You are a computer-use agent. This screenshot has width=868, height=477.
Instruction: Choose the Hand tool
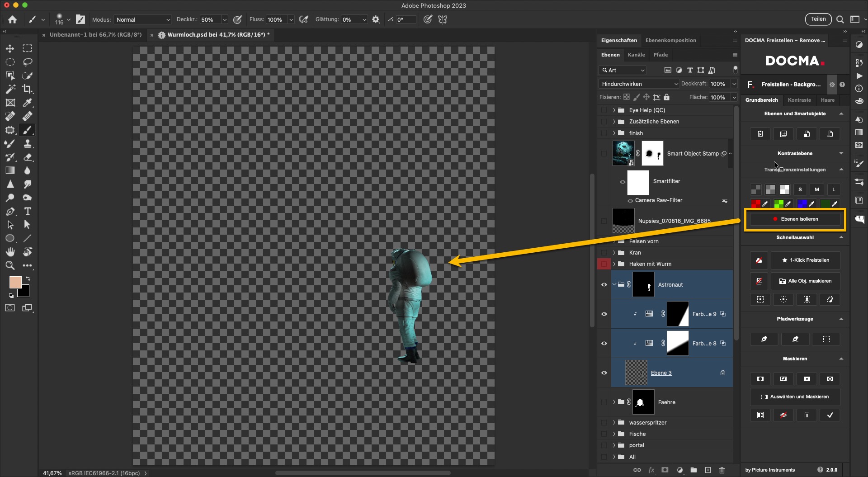point(10,252)
